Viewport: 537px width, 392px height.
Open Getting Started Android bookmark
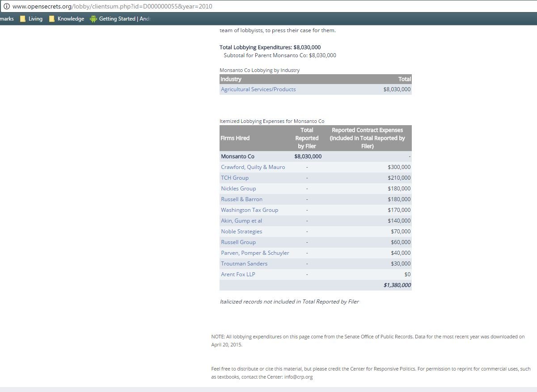pos(120,19)
